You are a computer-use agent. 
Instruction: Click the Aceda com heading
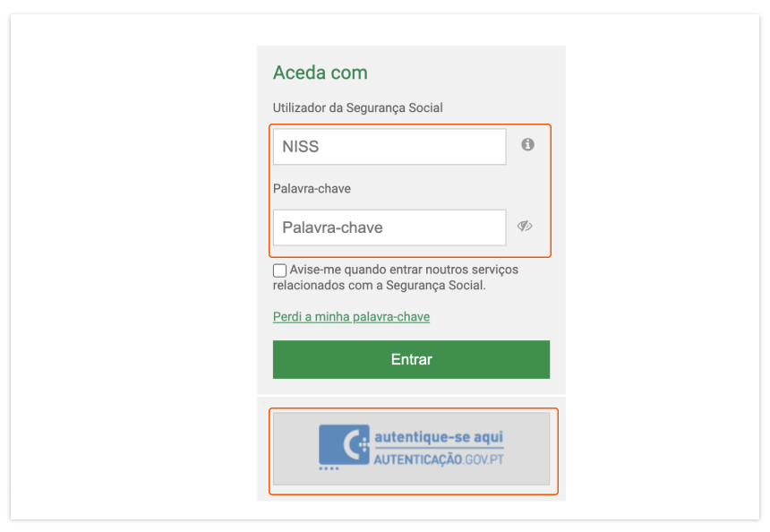coord(321,73)
